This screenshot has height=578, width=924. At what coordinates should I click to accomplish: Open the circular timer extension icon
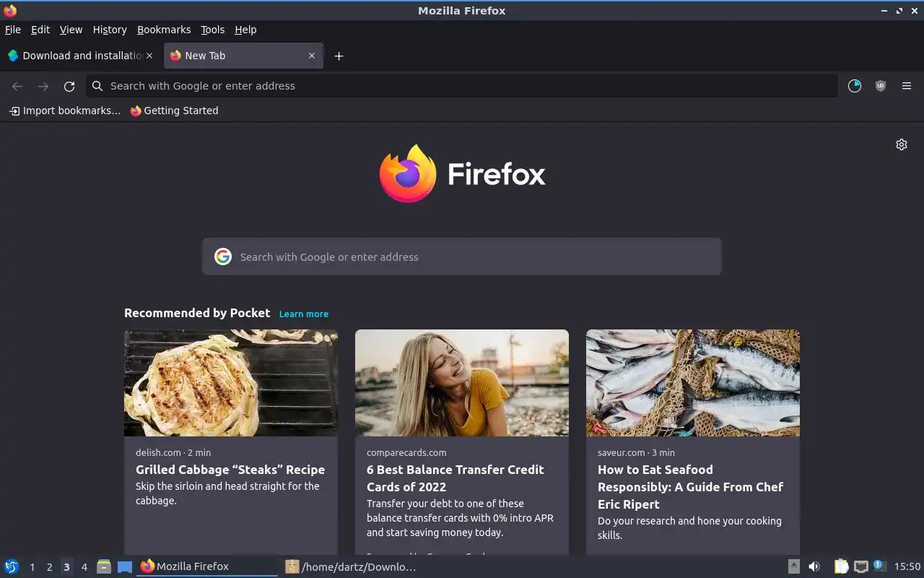pyautogui.click(x=855, y=86)
